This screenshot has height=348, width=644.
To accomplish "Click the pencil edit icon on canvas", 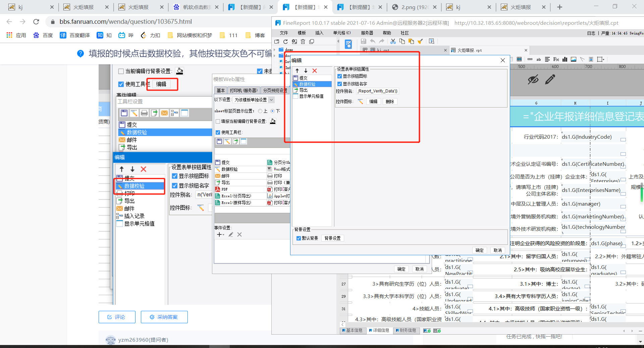I will click(x=550, y=79).
